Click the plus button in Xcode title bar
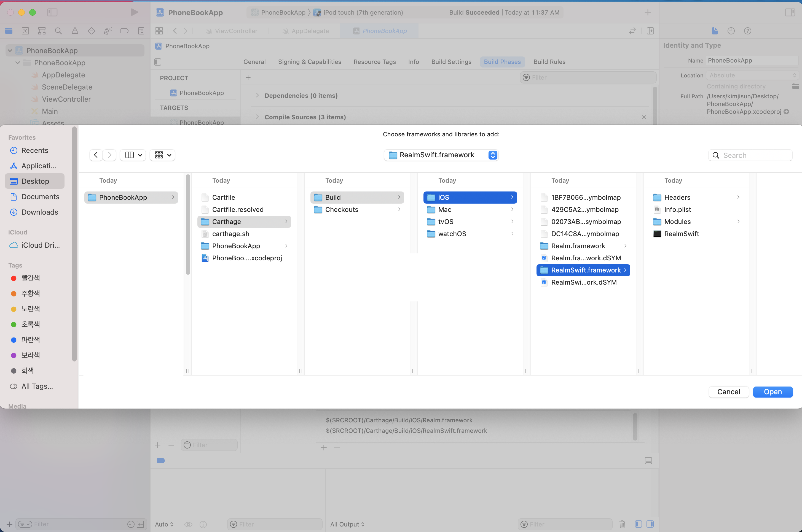The height and width of the screenshot is (532, 802). click(648, 12)
